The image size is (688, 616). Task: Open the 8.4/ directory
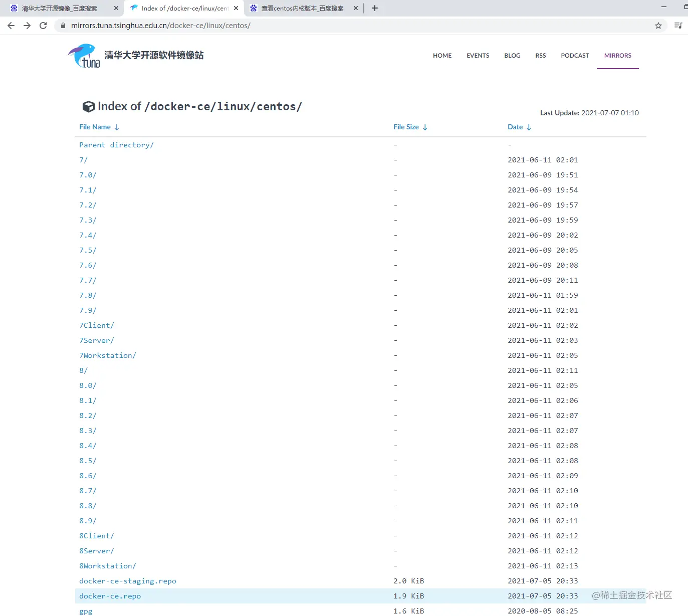coord(88,446)
